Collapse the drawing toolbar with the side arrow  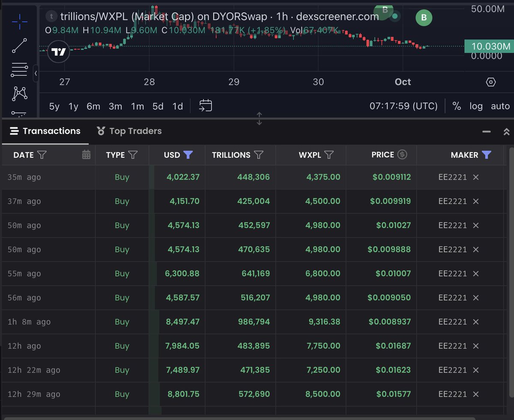coord(36,73)
